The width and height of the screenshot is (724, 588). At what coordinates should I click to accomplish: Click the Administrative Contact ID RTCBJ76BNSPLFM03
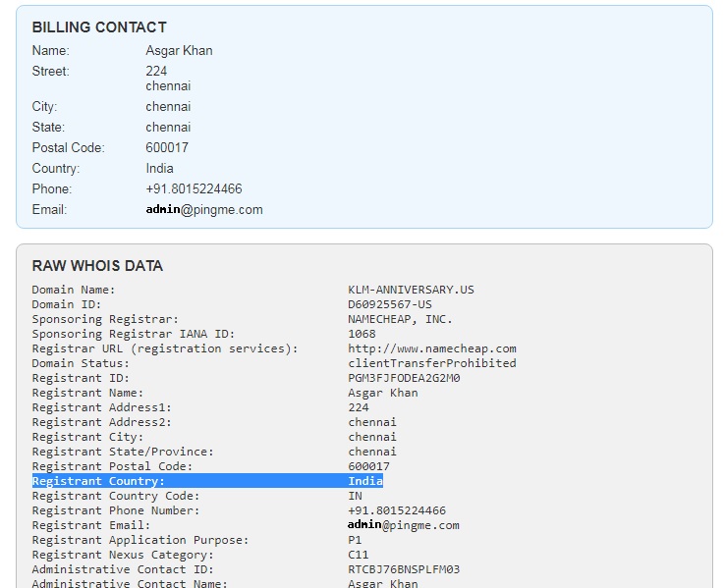point(404,569)
